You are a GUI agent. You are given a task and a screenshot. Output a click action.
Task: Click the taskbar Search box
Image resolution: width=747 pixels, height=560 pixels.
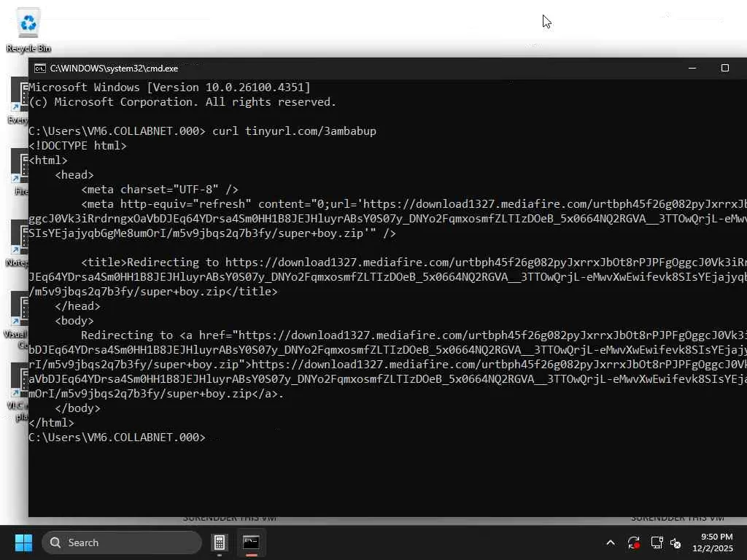click(x=122, y=542)
